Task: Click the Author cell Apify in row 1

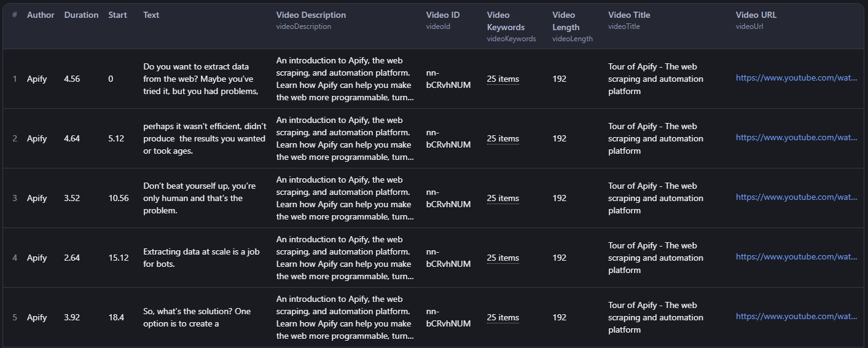Action: [37, 79]
